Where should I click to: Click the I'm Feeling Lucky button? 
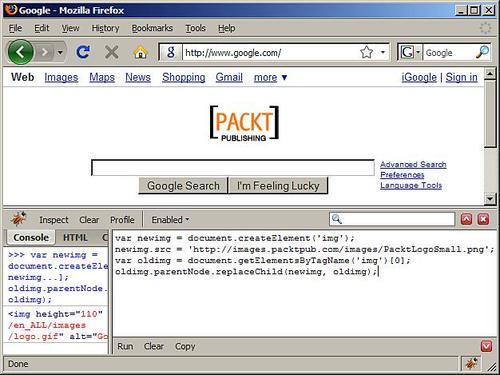point(278,186)
